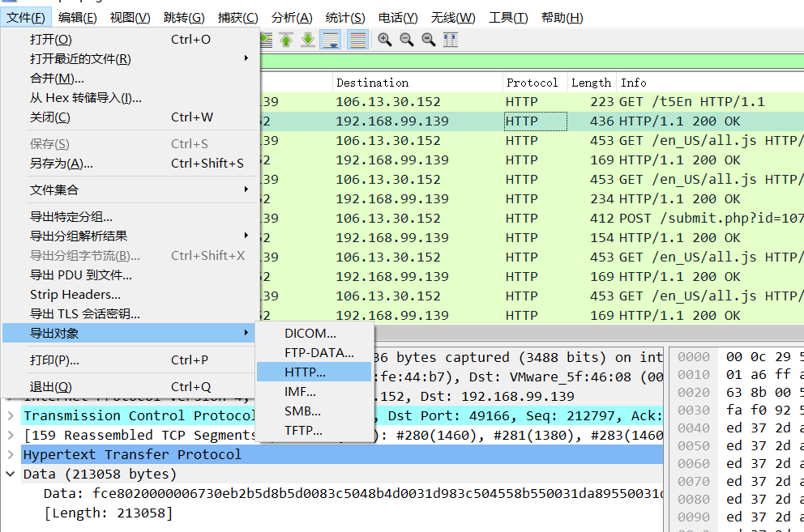The image size is (804, 532).
Task: Zoom in packet text with magnifier plus
Action: (385, 40)
